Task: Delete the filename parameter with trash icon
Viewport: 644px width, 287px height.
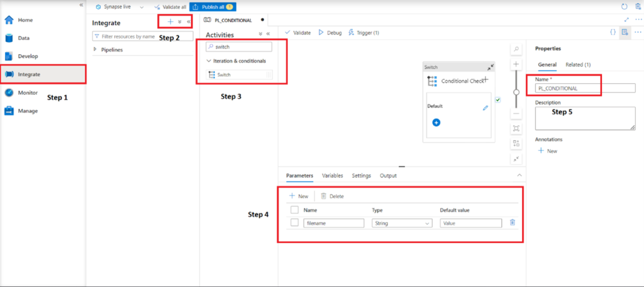Action: 513,222
